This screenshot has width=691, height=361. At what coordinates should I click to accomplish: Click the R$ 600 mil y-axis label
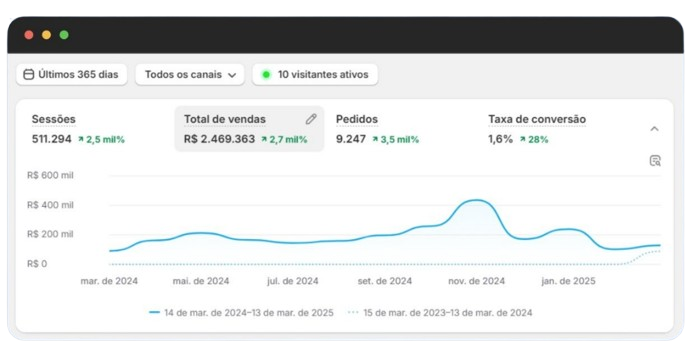(x=50, y=175)
